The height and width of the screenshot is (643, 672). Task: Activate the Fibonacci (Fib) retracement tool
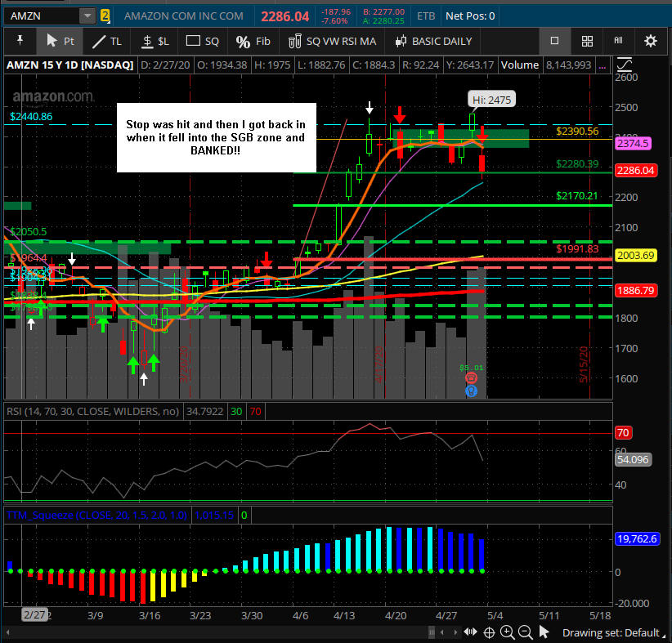pyautogui.click(x=252, y=41)
